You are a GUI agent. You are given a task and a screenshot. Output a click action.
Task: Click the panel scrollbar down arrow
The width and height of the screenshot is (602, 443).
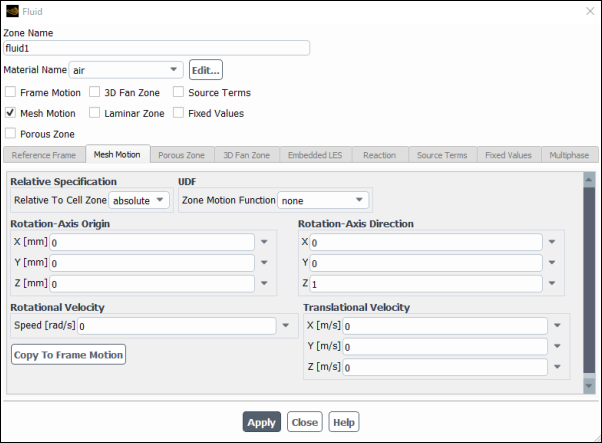point(589,386)
